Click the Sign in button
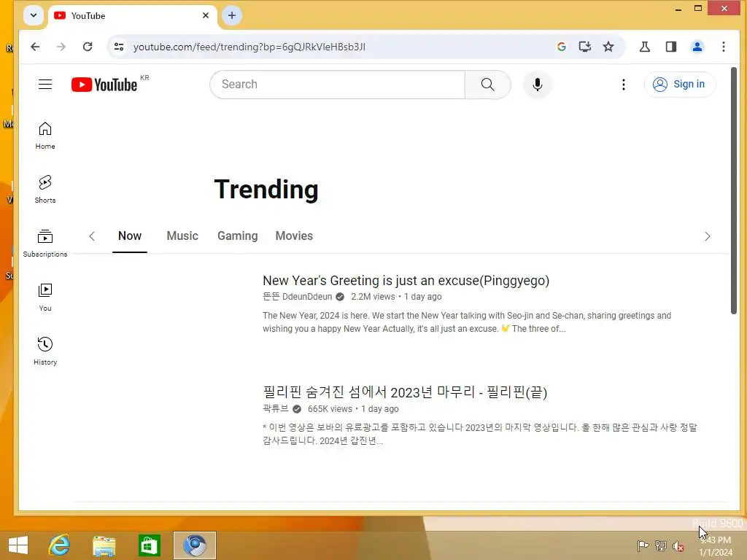The height and width of the screenshot is (560, 747). click(680, 85)
